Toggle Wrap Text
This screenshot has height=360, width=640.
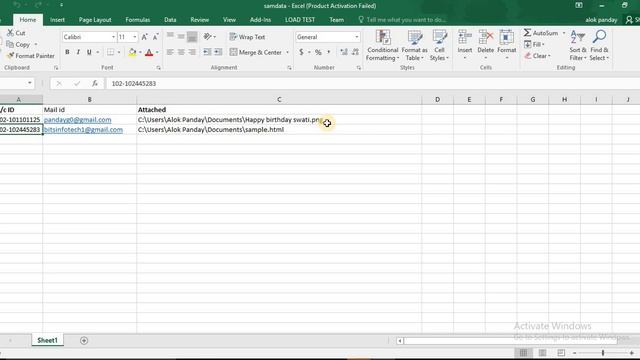[x=247, y=37]
